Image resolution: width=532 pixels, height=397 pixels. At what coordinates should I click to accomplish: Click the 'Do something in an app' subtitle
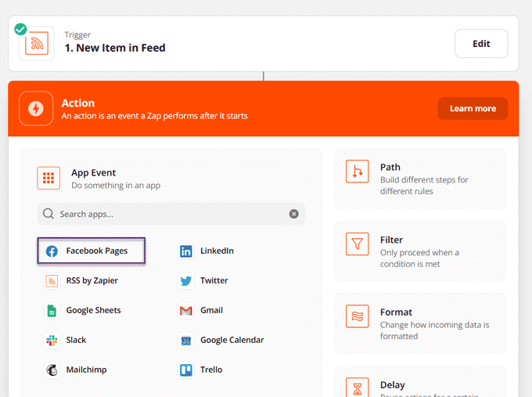(x=116, y=186)
